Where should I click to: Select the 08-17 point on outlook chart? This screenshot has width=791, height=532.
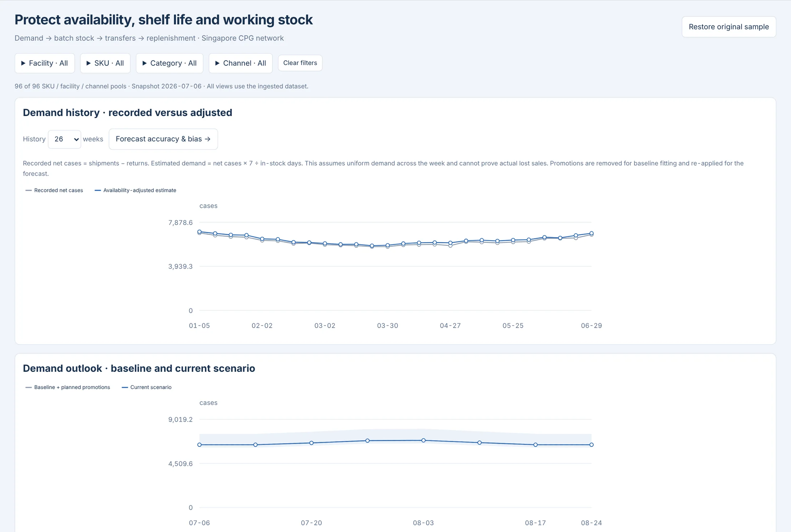click(x=536, y=445)
